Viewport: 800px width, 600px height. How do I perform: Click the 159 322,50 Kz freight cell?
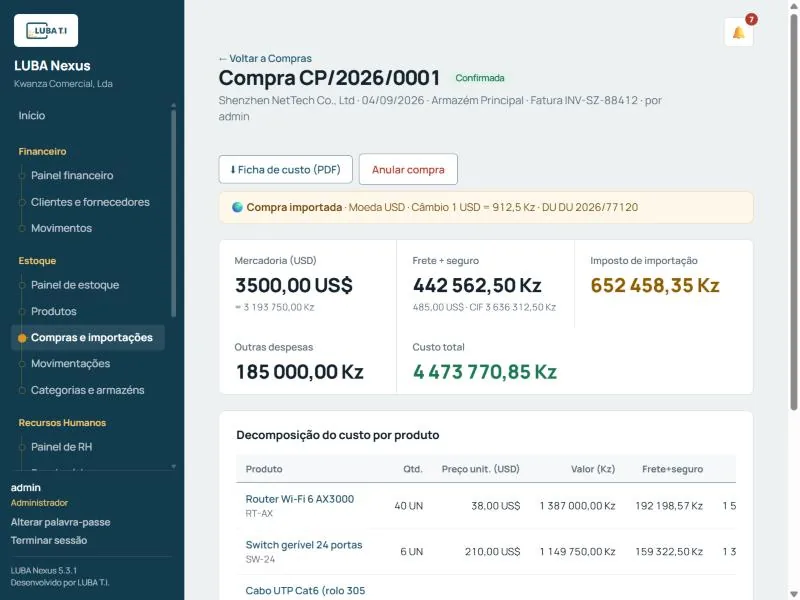669,552
